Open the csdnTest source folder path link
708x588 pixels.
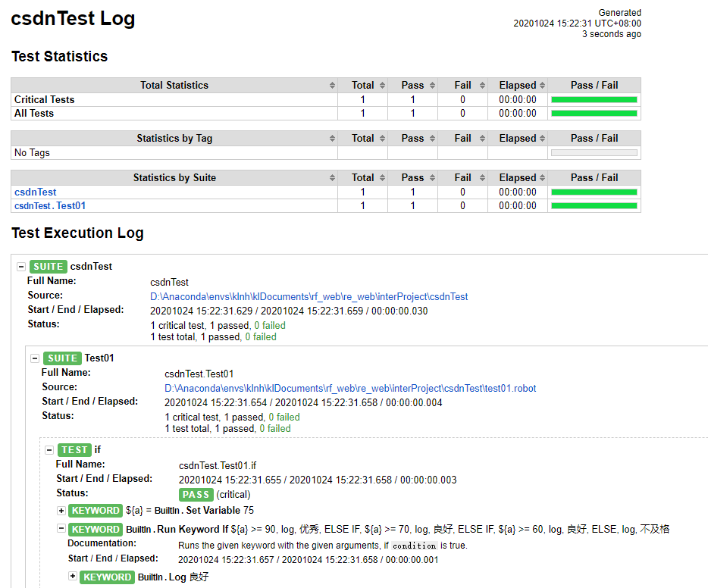309,296
